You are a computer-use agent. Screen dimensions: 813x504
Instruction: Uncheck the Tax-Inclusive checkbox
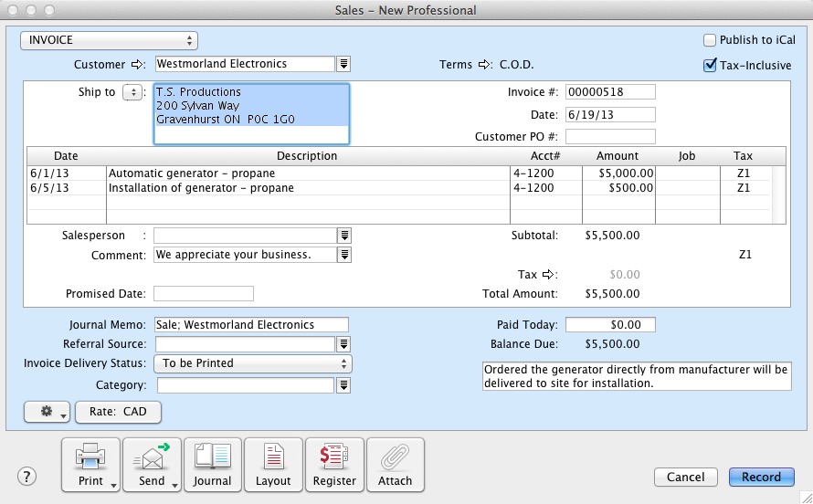click(710, 65)
